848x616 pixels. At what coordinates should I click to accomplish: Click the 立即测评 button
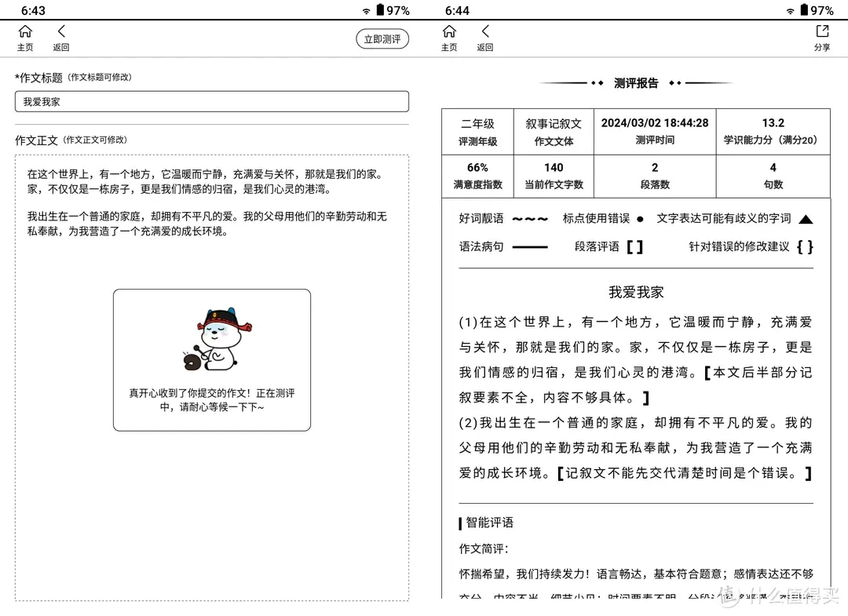pos(382,39)
